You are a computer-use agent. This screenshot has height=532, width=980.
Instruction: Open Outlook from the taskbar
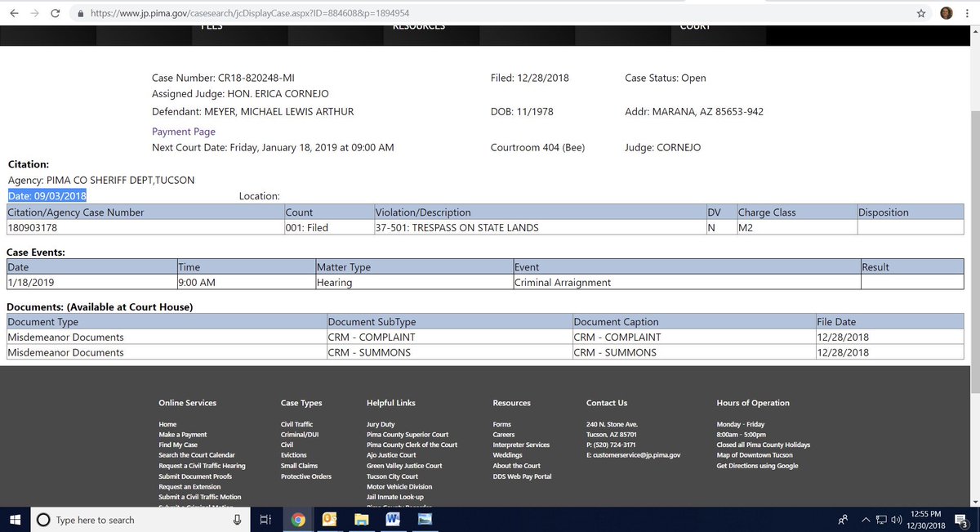[x=331, y=520]
